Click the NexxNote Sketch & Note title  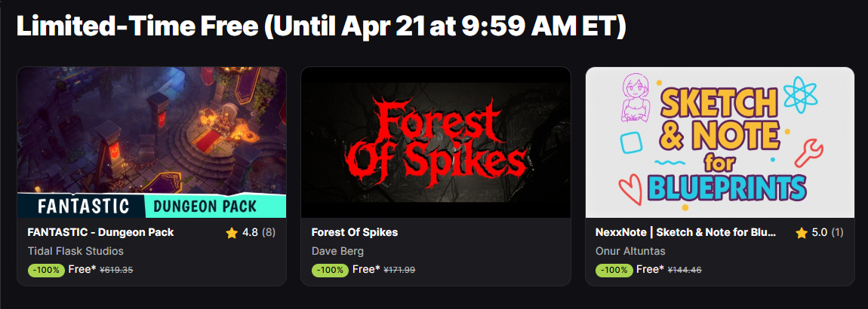point(685,232)
